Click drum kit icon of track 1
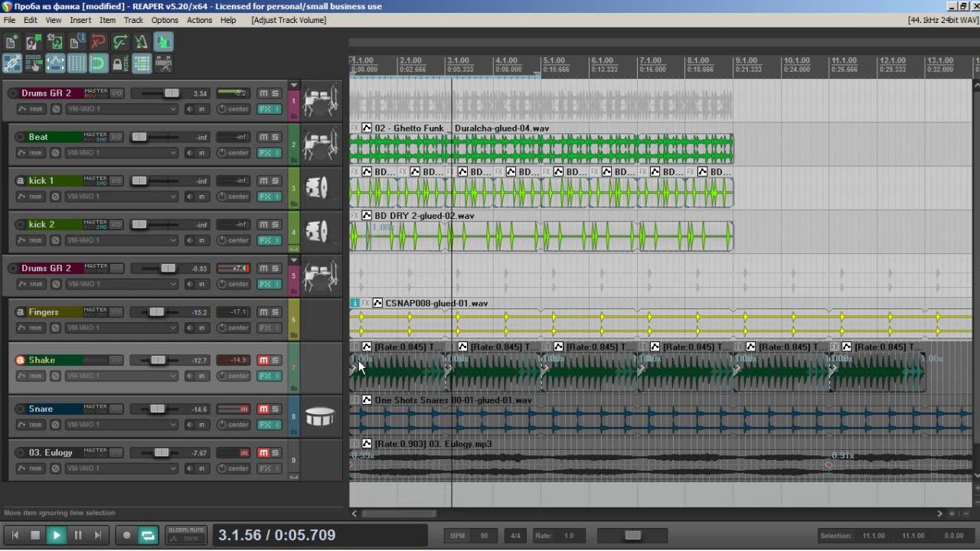980x551 pixels. point(320,101)
